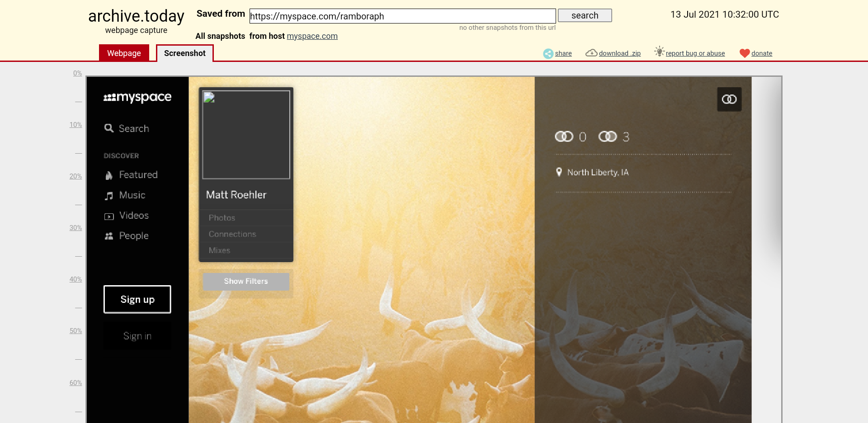Click the Sign in button
Viewport: 868px width, 423px height.
[x=137, y=336]
